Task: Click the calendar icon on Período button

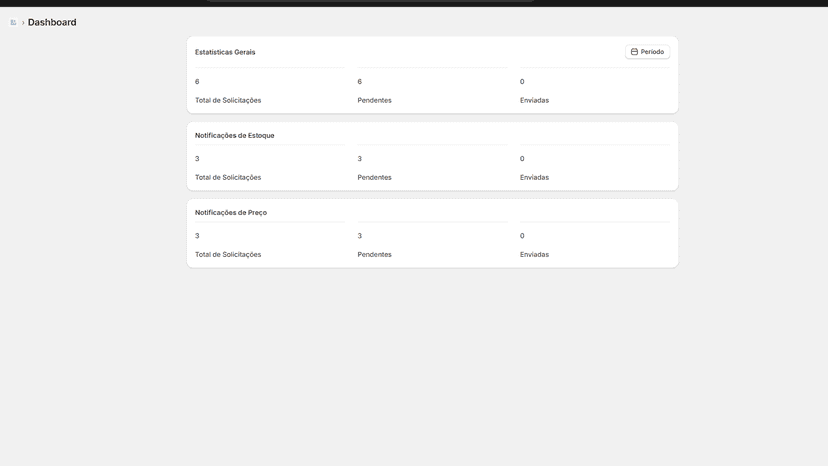Action: [634, 52]
